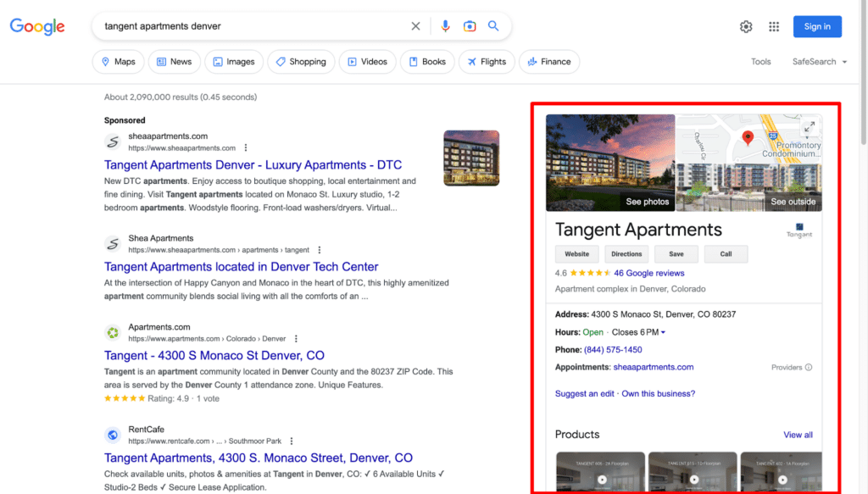Switch to the Maps filter tab
The image size is (868, 494).
(x=119, y=61)
